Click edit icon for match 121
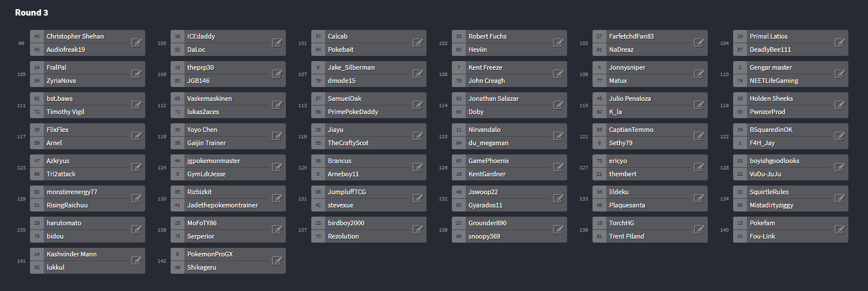 point(699,136)
